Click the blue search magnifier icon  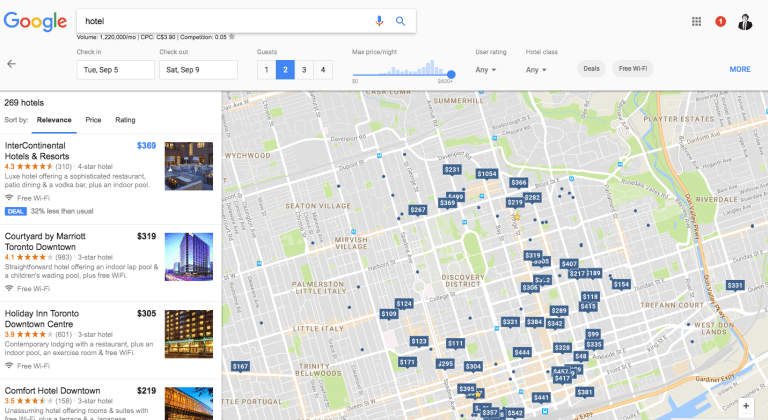point(400,21)
